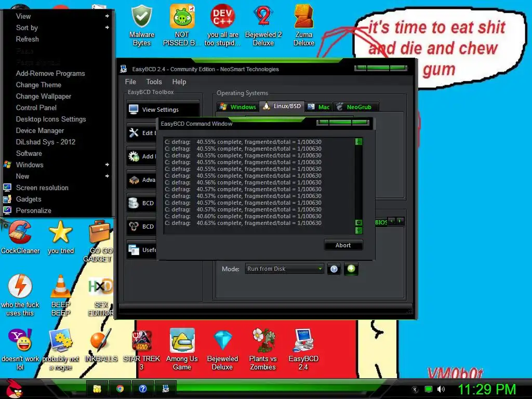532x399 pixels.
Task: Open the folder icon in taskbar
Action: [97, 389]
